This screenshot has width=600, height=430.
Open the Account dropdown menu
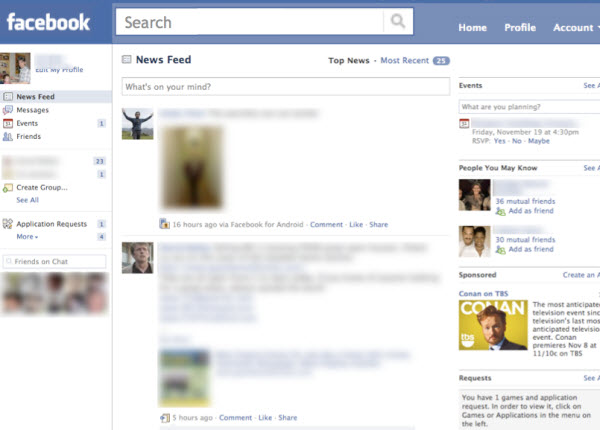[576, 28]
